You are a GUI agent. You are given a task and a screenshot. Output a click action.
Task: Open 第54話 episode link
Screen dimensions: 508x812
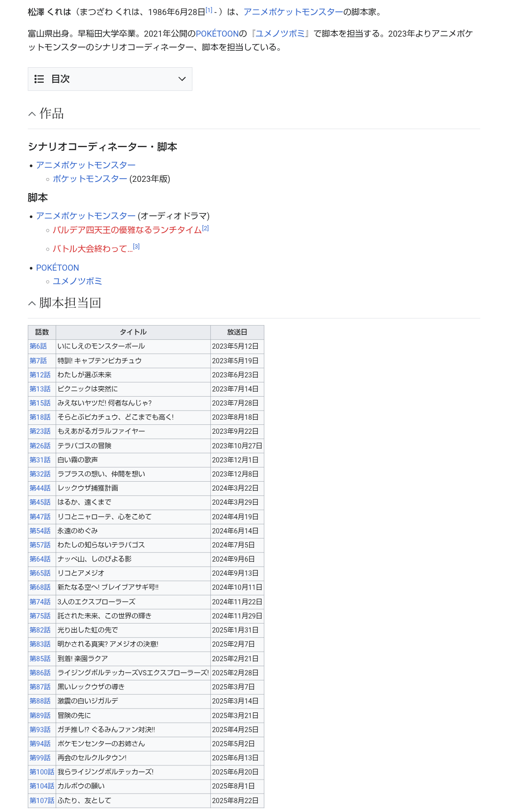point(40,531)
